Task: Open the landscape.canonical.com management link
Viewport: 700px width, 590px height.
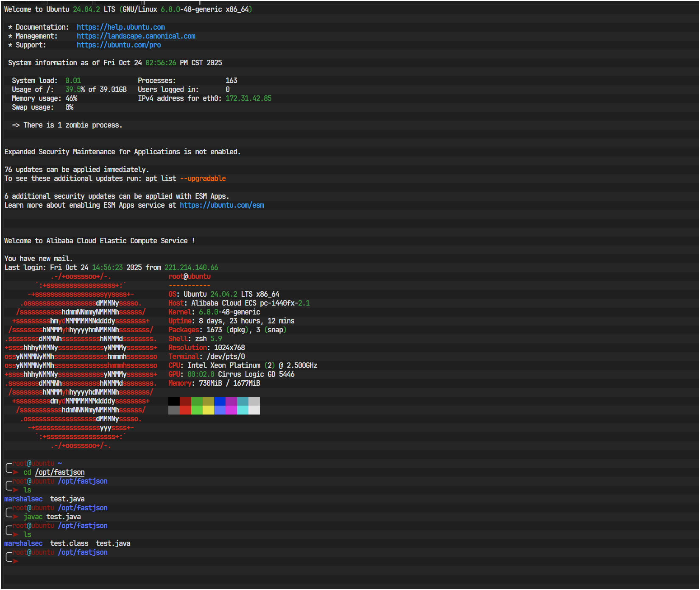Action: 136,36
